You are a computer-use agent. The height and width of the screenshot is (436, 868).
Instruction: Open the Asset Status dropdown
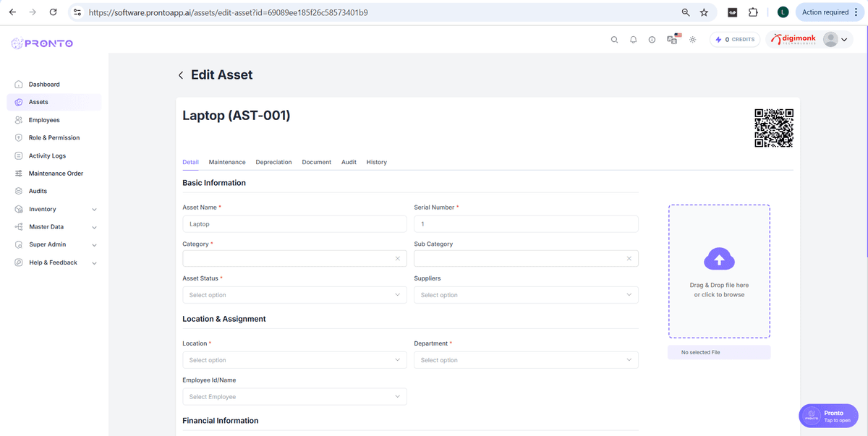click(294, 294)
